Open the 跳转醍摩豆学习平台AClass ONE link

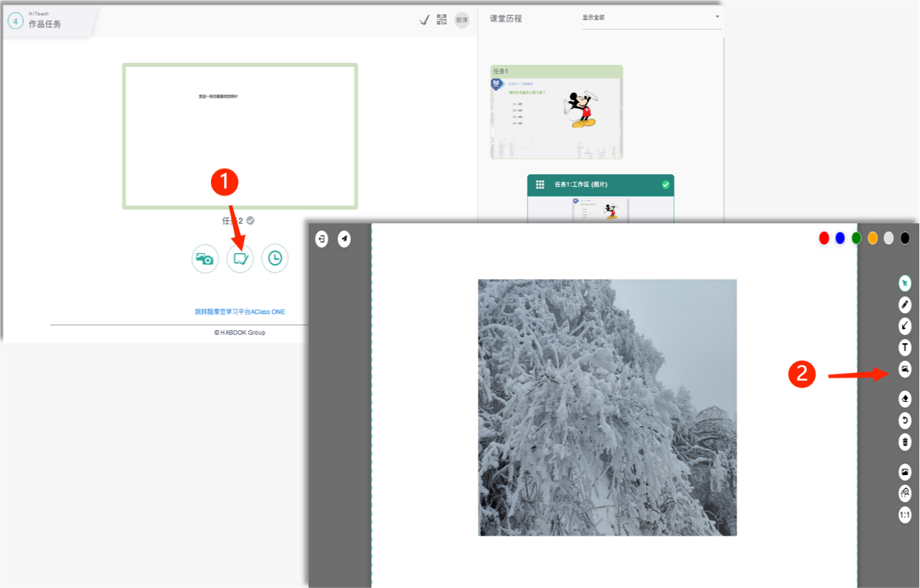click(x=239, y=312)
